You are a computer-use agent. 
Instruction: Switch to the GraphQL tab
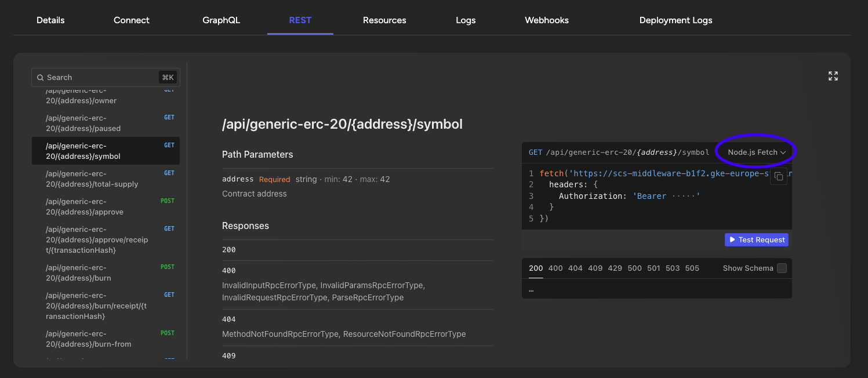point(221,20)
